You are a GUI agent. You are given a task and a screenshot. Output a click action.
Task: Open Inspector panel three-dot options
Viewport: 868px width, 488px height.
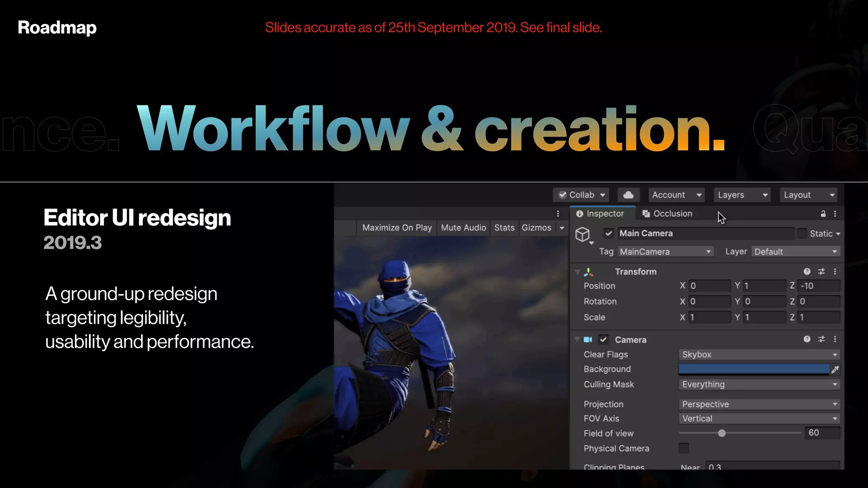point(835,214)
